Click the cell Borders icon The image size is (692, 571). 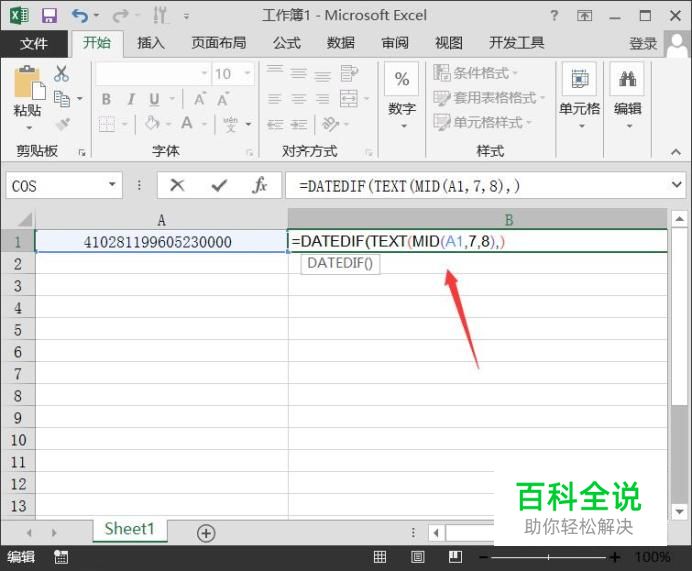pyautogui.click(x=107, y=124)
